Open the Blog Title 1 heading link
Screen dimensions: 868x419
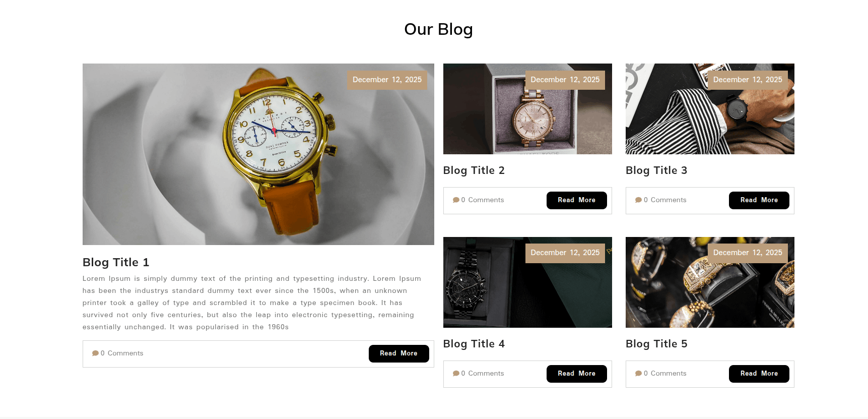pyautogui.click(x=116, y=262)
